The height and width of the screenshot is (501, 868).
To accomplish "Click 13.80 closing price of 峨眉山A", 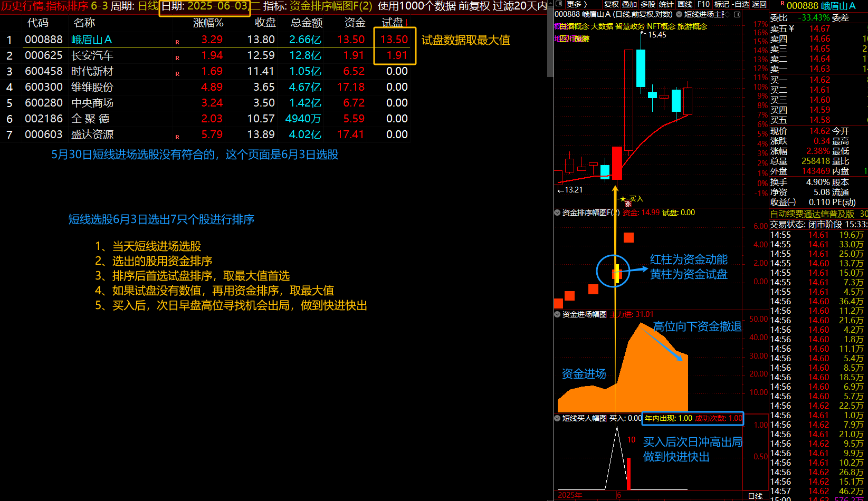I will (x=261, y=40).
